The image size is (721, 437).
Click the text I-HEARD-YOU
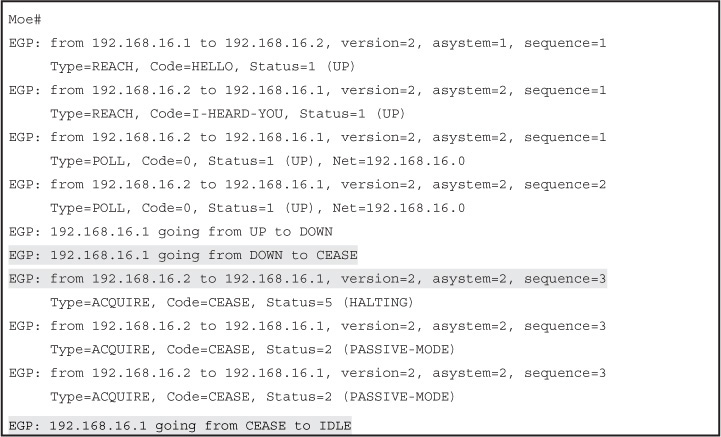pyautogui.click(x=237, y=114)
